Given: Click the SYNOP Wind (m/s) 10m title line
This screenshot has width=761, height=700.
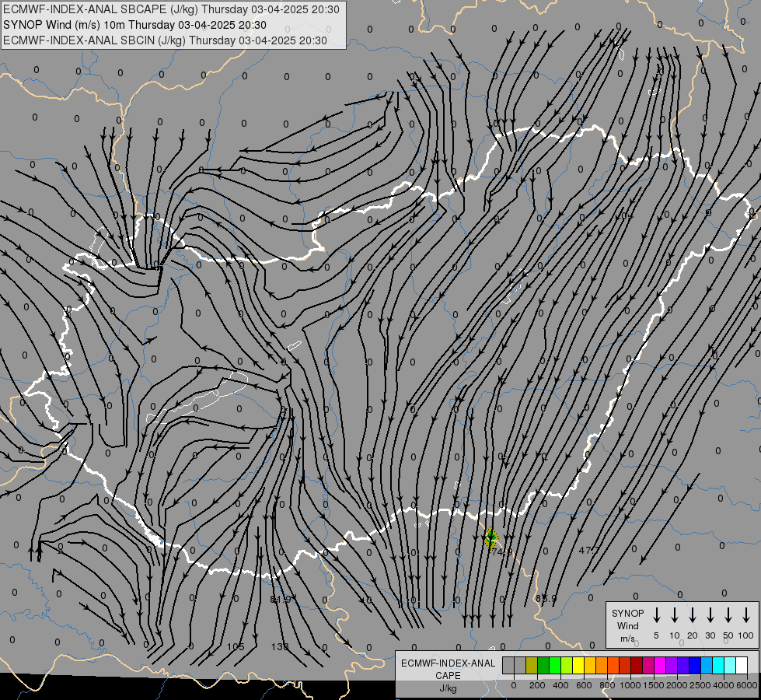Looking at the screenshot, I should coord(134,25).
